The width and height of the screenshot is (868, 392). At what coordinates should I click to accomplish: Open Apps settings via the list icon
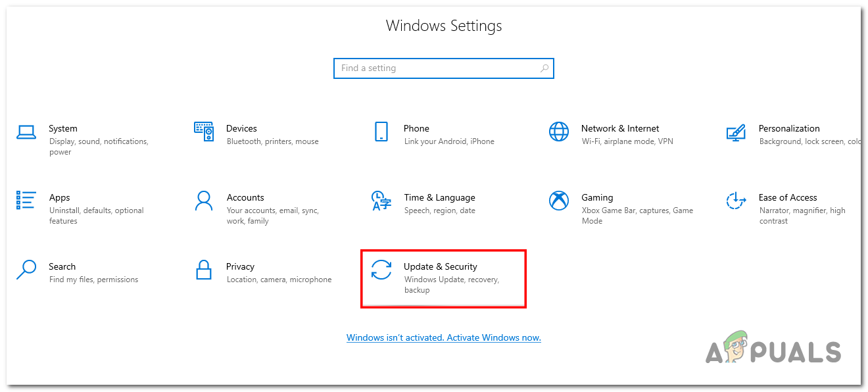click(26, 201)
